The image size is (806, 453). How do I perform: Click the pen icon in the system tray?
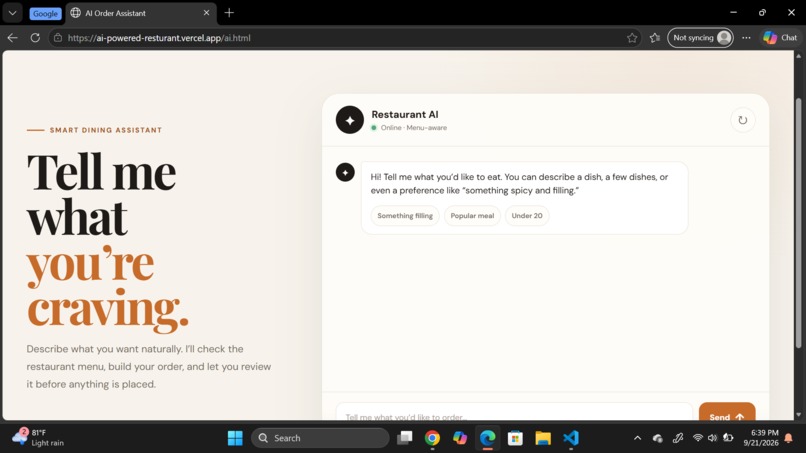[677, 438]
